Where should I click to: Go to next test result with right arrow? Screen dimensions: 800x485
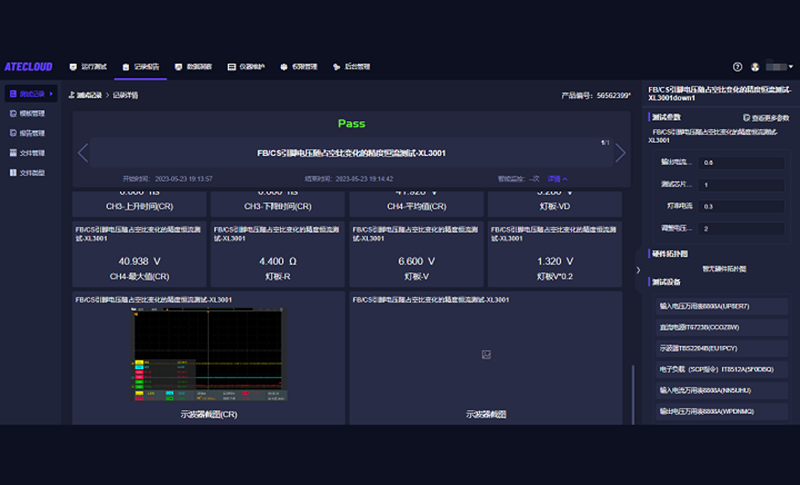click(x=620, y=153)
